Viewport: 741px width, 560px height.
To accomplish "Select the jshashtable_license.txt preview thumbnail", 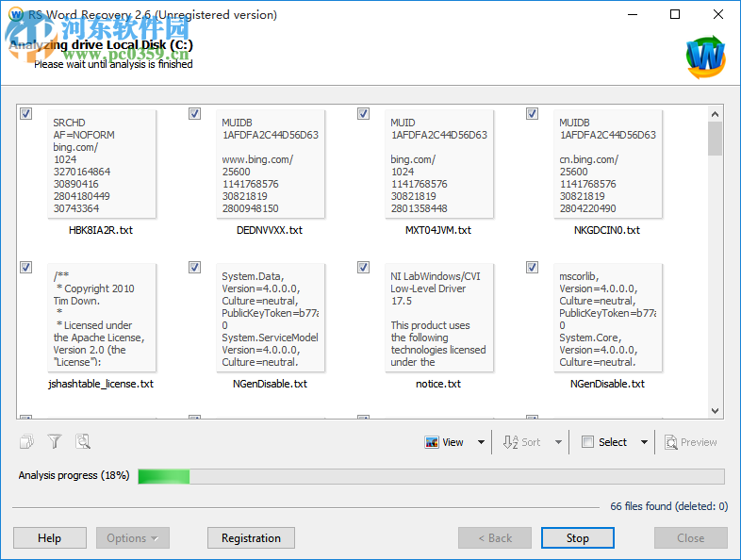I will coord(102,318).
